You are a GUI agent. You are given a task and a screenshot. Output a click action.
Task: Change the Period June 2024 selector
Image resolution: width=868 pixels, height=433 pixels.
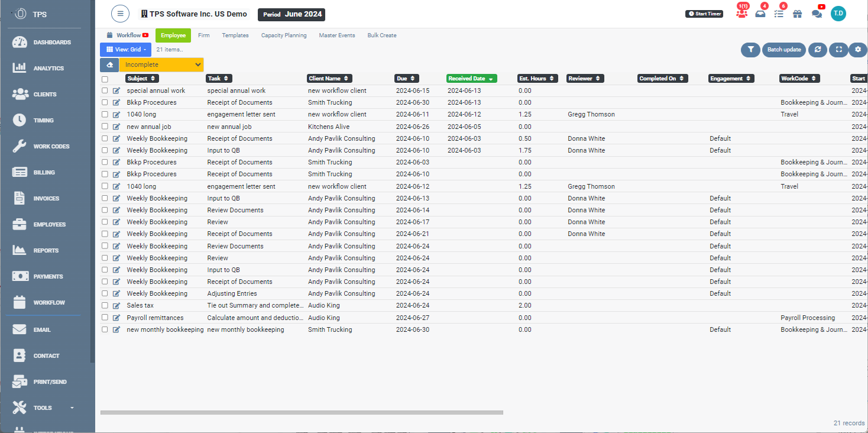pos(292,14)
